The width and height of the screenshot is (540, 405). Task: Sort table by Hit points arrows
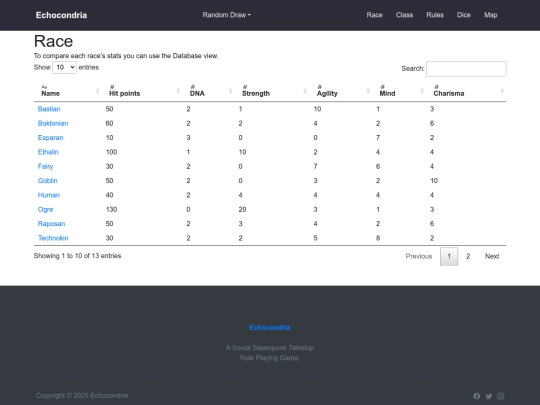point(178,91)
